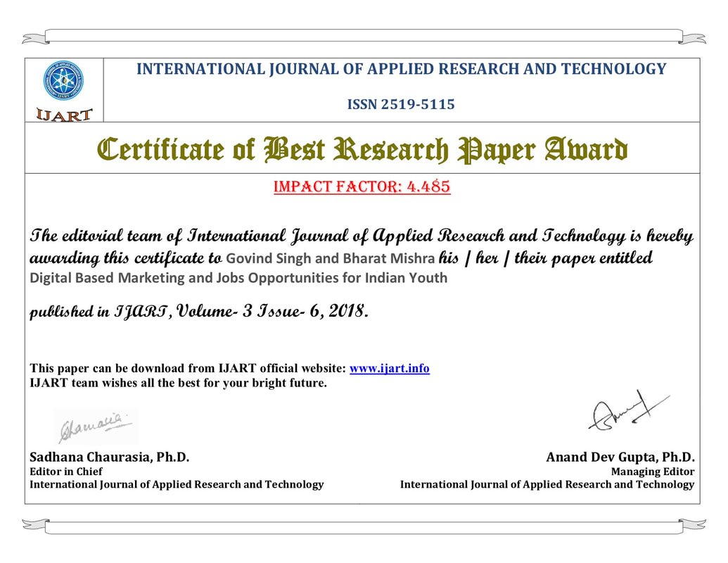Click the Impact Factor: 4.485 text
This screenshot has height=563, width=728.
pyautogui.click(x=362, y=186)
